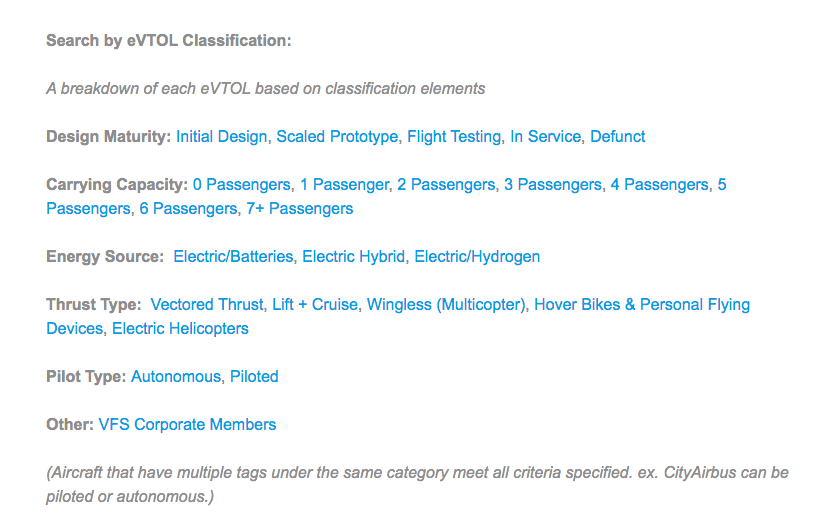Click the 2 Passengers link
The height and width of the screenshot is (532, 822).
coord(446,185)
